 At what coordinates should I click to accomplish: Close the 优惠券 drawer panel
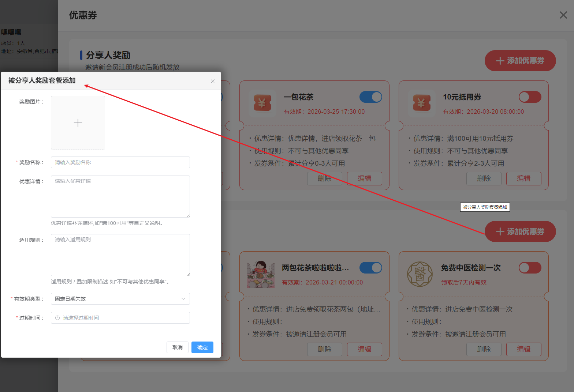563,15
